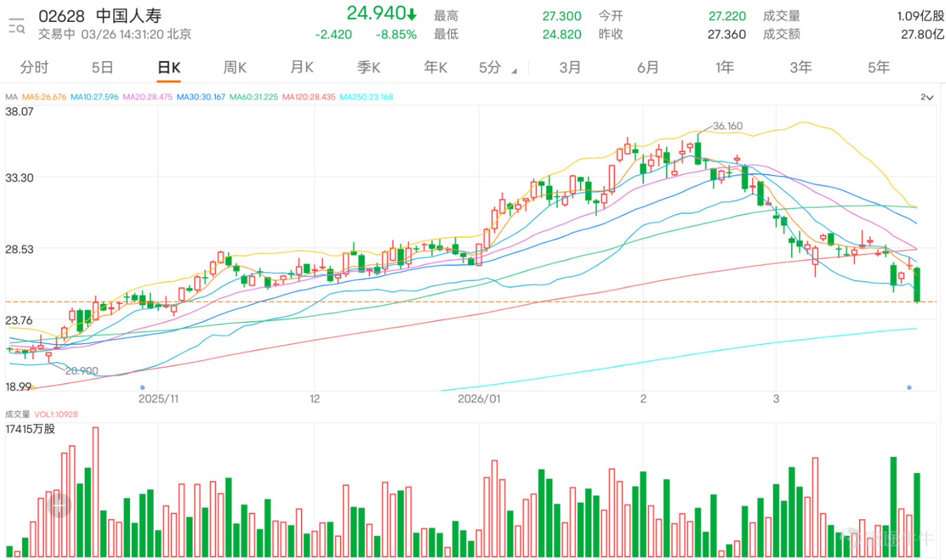This screenshot has width=946, height=560.
Task: Choose the 5年 time range
Action: tap(879, 67)
